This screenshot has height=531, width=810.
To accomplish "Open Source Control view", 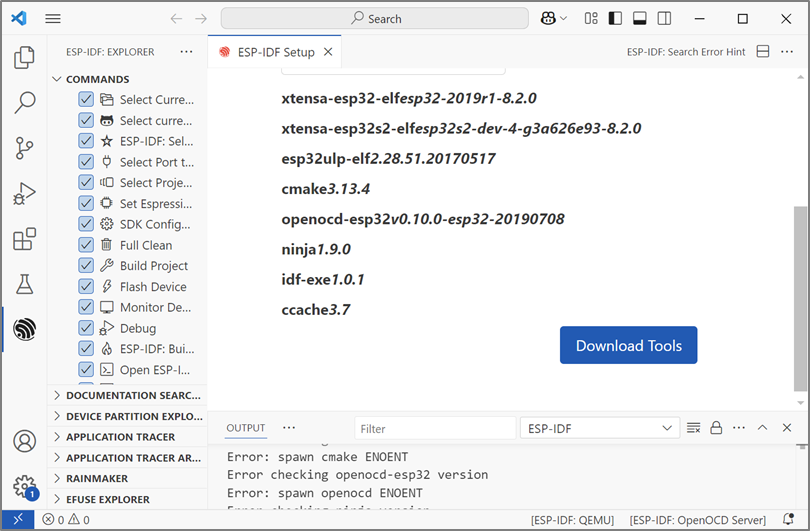I will pos(24,148).
